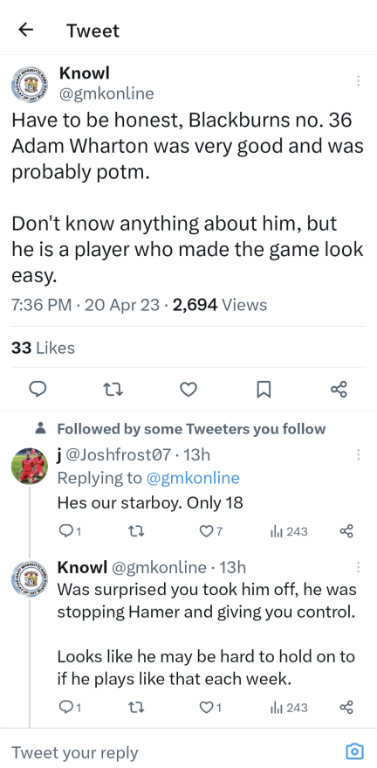Open camera icon in reply bar

(354, 751)
